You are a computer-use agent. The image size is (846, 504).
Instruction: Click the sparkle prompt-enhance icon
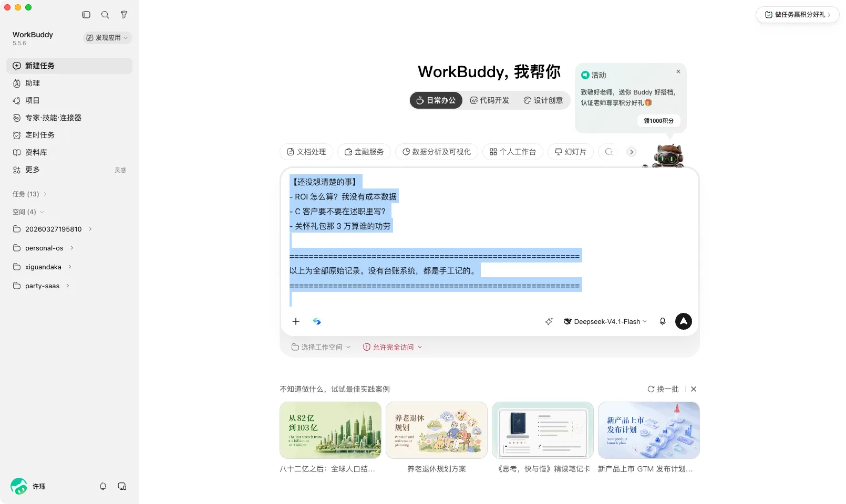pos(549,321)
